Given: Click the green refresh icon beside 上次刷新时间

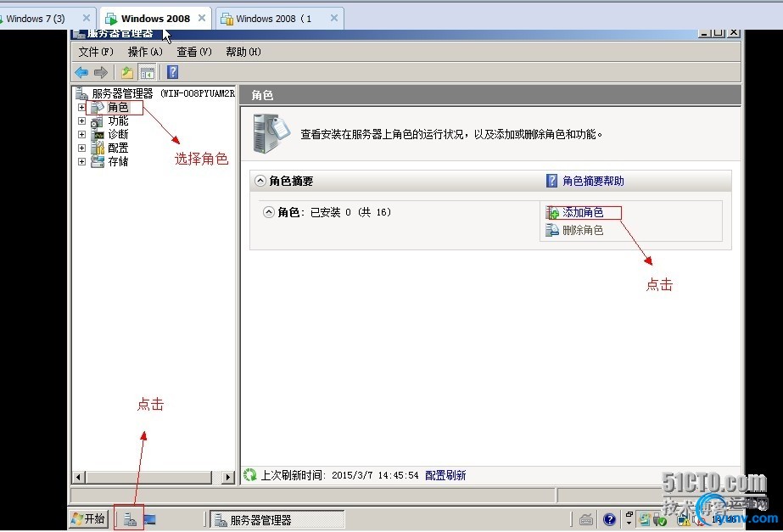Looking at the screenshot, I should [249, 475].
